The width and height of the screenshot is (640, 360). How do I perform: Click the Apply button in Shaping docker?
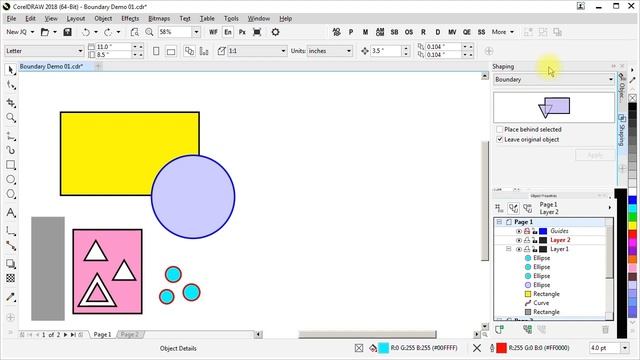click(595, 155)
